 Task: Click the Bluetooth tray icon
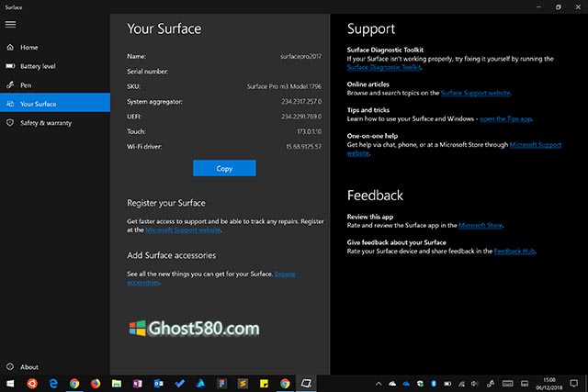(x=434, y=384)
